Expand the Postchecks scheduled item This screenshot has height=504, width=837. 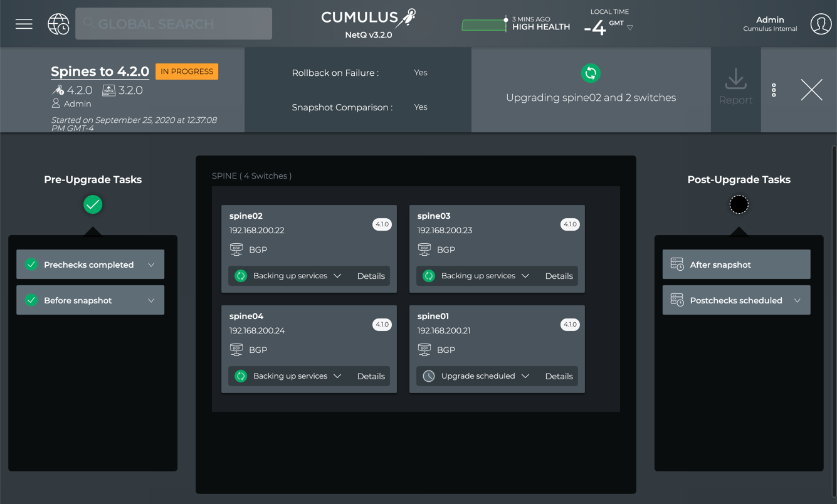pyautogui.click(x=797, y=300)
